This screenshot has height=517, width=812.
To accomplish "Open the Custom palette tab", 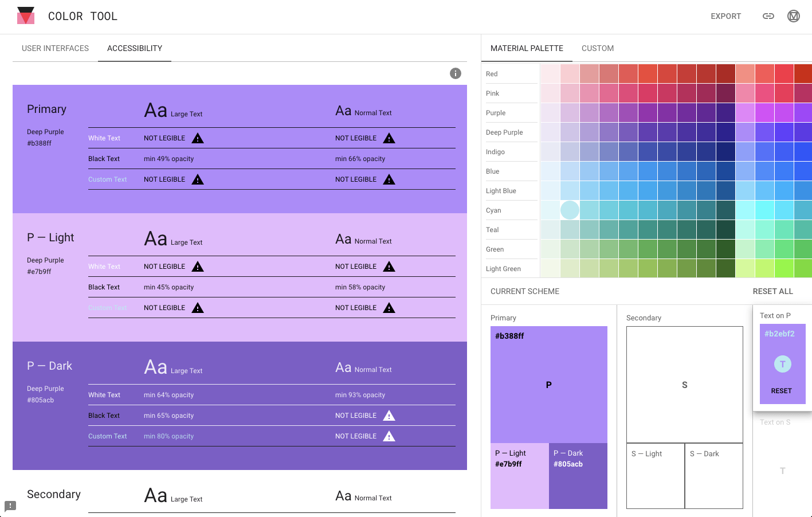I will click(x=597, y=48).
